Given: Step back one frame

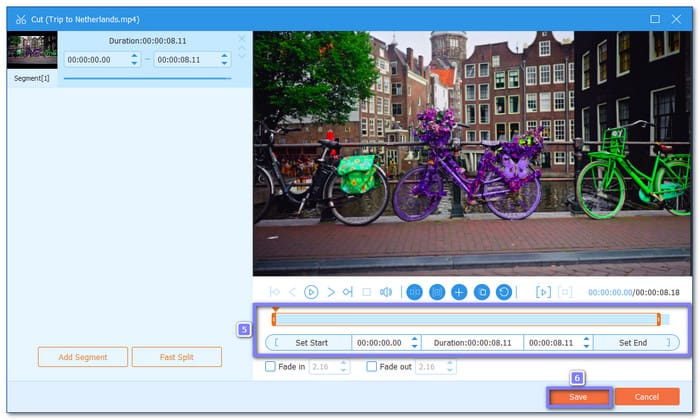Looking at the screenshot, I should (292, 292).
